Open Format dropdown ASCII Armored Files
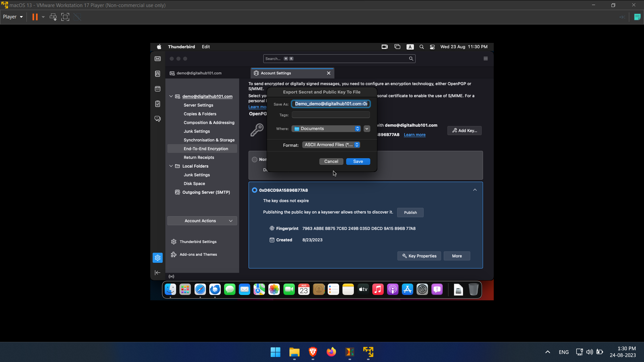Screen dimensions: 644x362 pos(331,145)
